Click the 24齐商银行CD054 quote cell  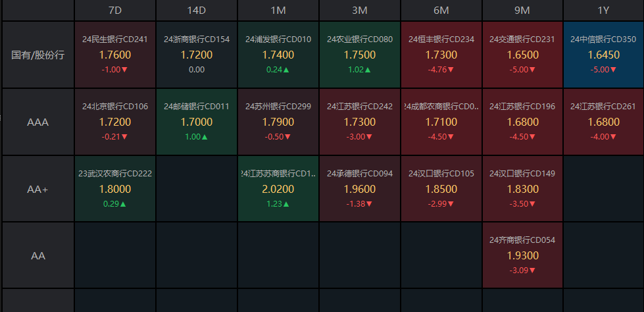(x=523, y=255)
